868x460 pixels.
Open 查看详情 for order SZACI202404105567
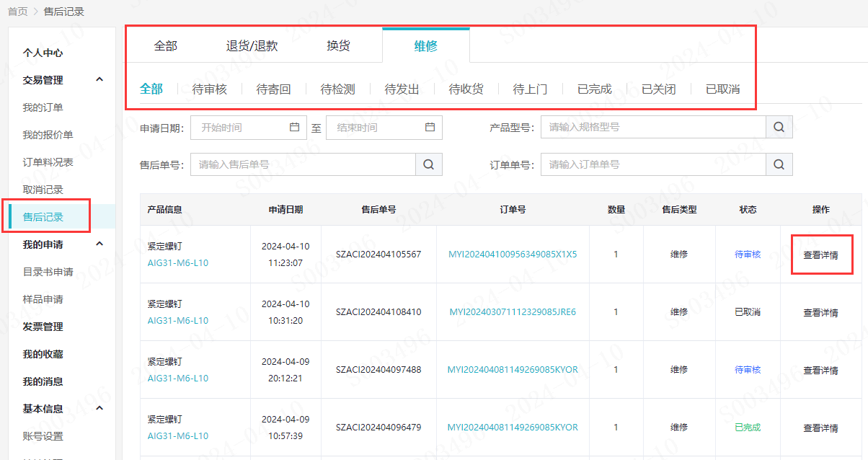coord(820,255)
